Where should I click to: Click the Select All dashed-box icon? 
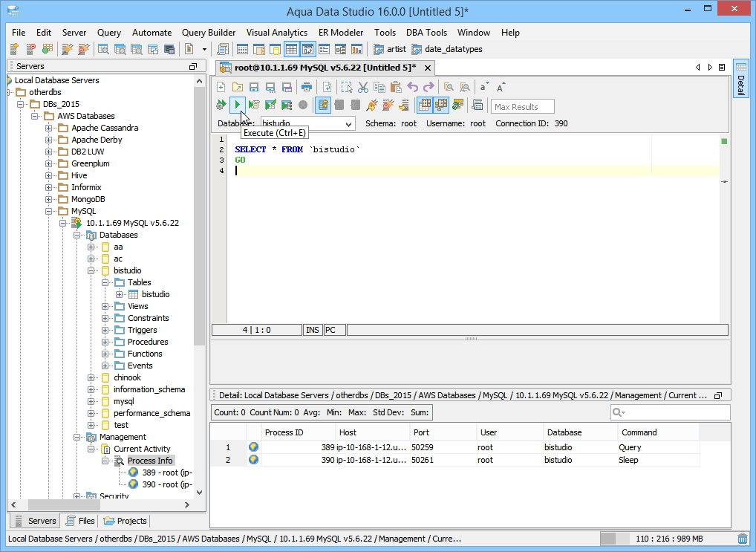(346, 88)
